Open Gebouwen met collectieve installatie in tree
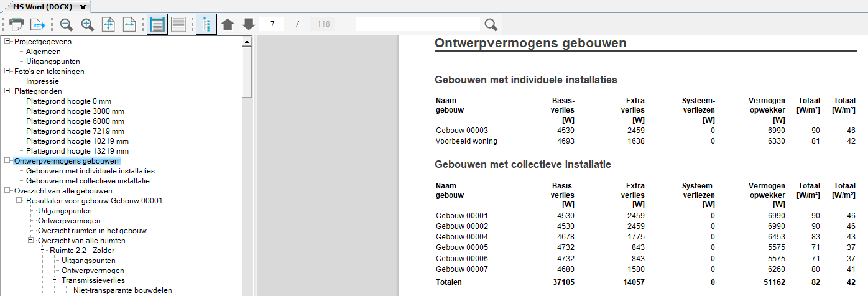 point(88,181)
